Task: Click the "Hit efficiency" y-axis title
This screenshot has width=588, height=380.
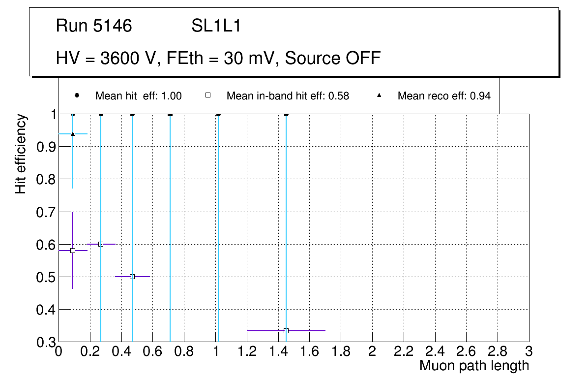Action: [21, 154]
